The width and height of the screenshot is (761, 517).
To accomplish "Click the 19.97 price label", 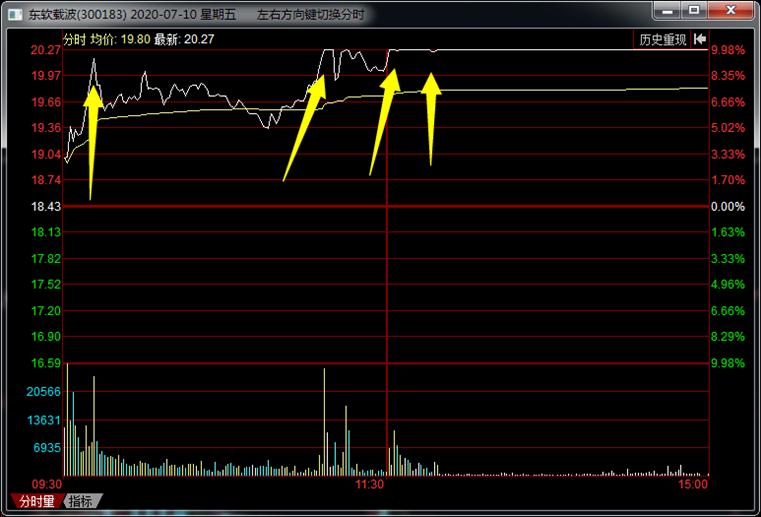I will [x=46, y=76].
